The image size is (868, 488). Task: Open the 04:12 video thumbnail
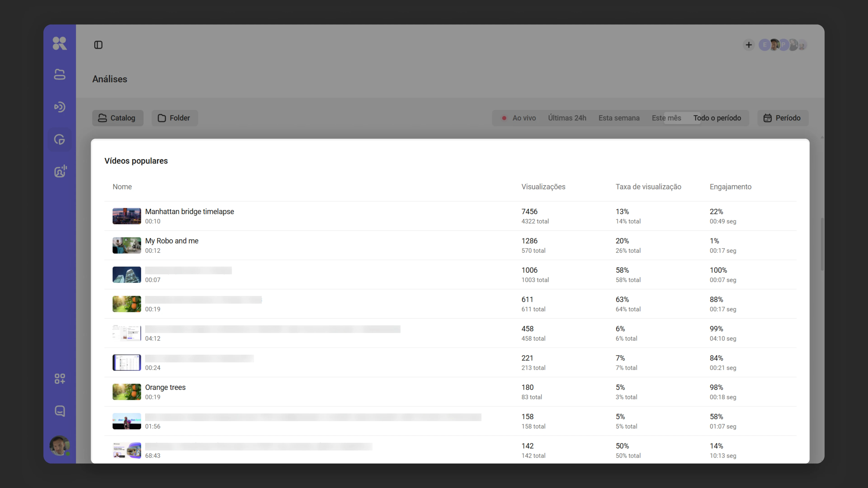click(x=127, y=333)
